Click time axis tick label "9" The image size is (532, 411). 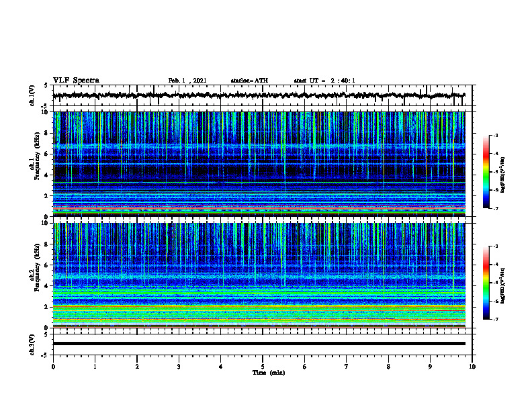430,367
